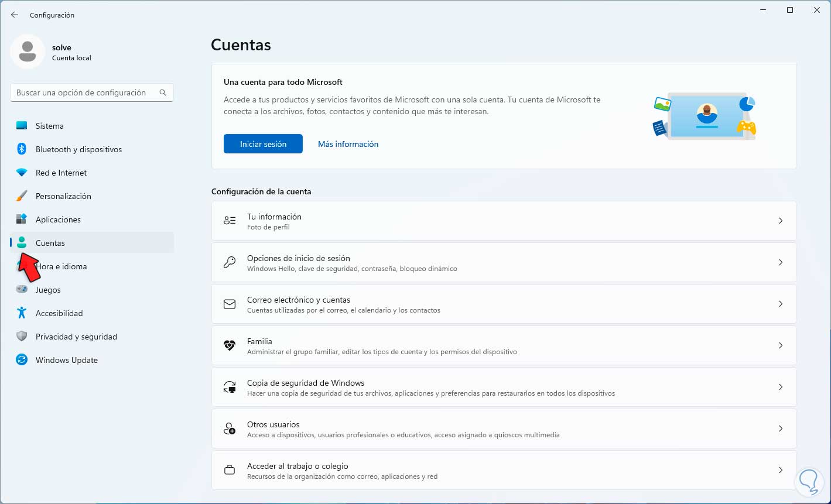Open Windows Update in the sidebar
The height and width of the screenshot is (504, 831).
pos(92,360)
